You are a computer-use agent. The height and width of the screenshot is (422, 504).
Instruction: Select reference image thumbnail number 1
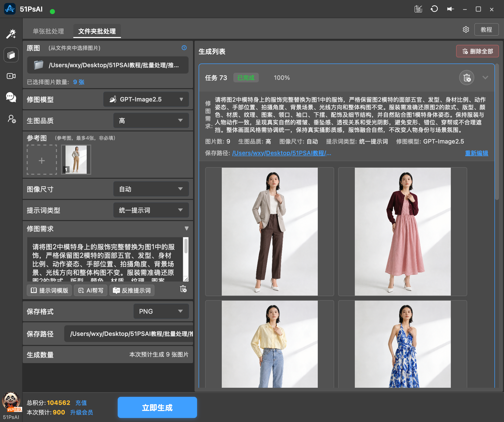pyautogui.click(x=76, y=160)
